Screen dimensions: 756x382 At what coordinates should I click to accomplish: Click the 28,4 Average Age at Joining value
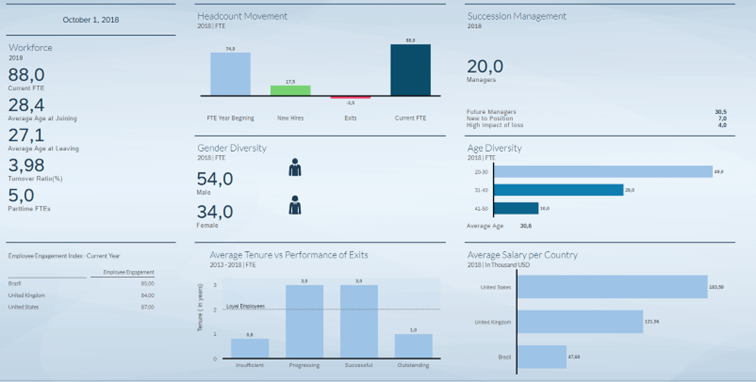coord(26,105)
